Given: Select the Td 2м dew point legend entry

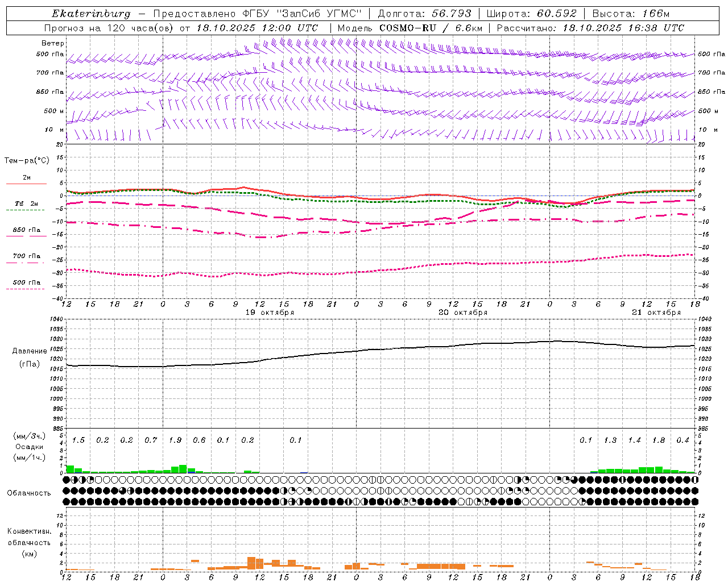Looking at the screenshot, I should 27,203.
